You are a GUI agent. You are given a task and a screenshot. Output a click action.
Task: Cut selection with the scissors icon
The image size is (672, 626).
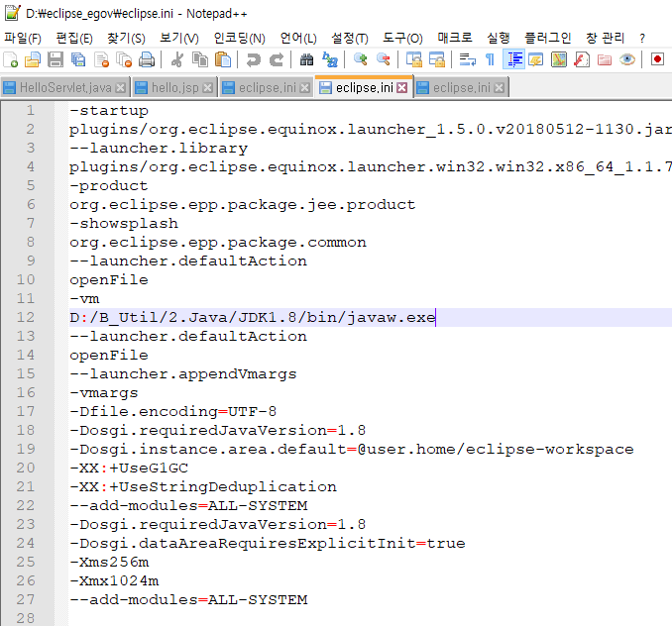tap(177, 59)
